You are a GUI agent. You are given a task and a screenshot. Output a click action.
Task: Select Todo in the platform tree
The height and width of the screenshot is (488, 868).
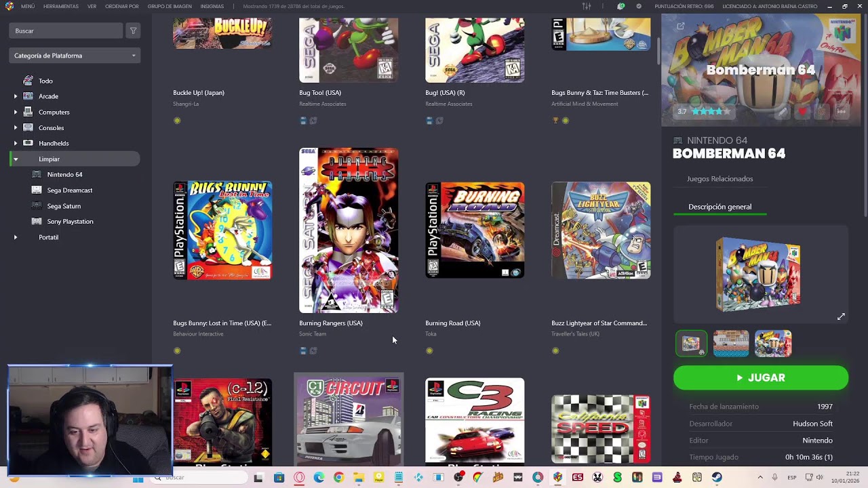(45, 81)
